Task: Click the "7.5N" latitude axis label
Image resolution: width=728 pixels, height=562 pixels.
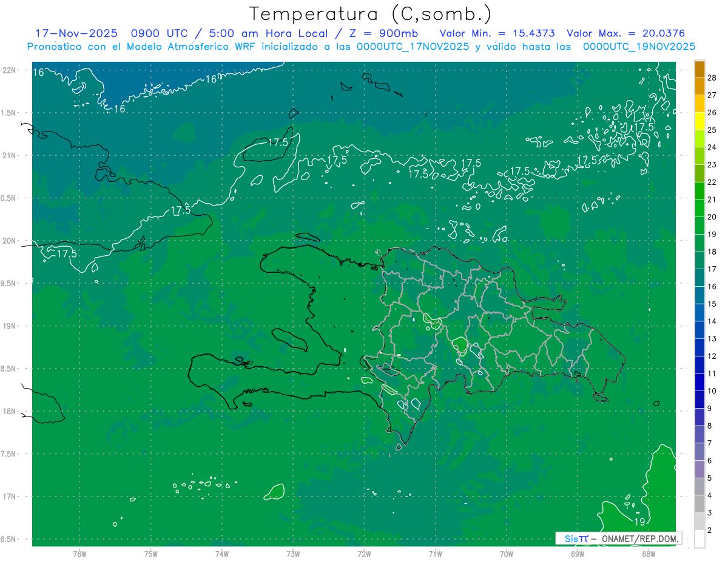Action: click(8, 454)
